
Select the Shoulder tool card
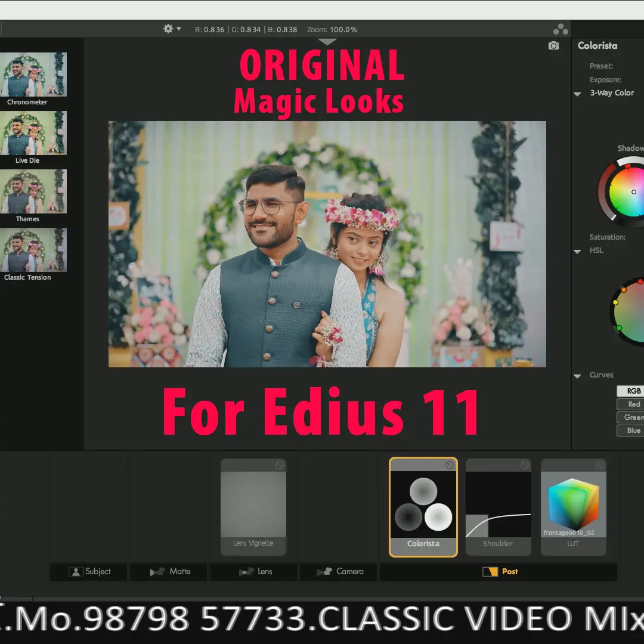pos(498,507)
